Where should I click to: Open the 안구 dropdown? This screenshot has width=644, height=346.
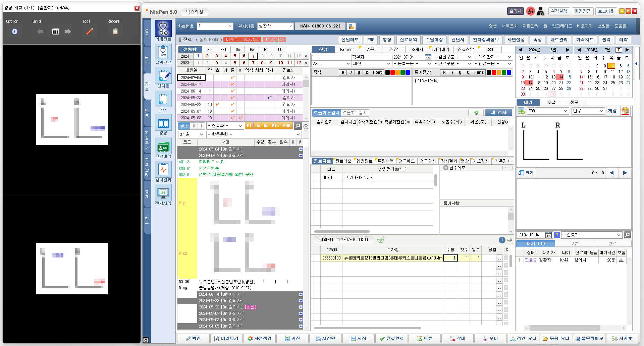tap(588, 111)
